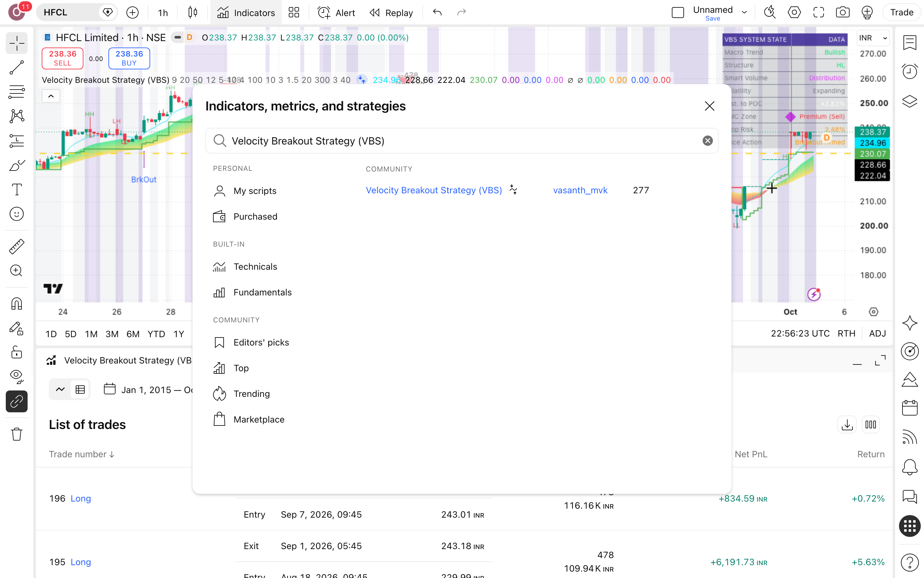Image resolution: width=924 pixels, height=578 pixels.
Task: Toggle lock all drawing tools
Action: coord(16,352)
